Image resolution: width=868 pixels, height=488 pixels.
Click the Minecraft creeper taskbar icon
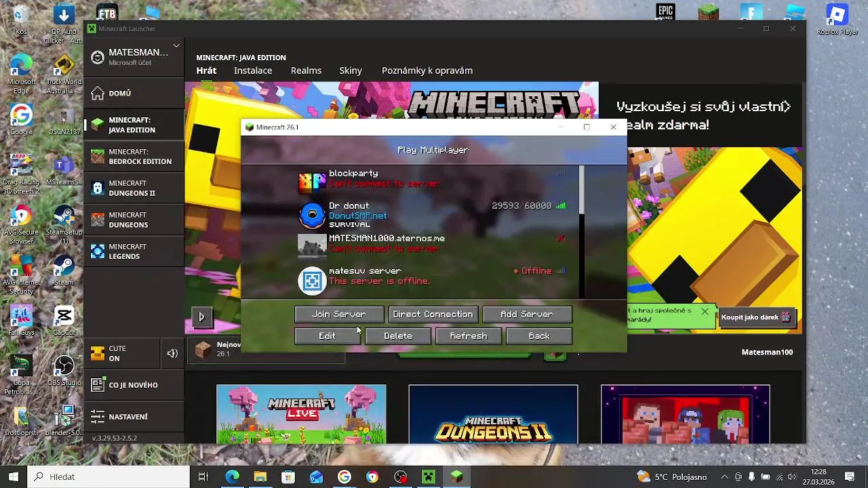point(429,476)
